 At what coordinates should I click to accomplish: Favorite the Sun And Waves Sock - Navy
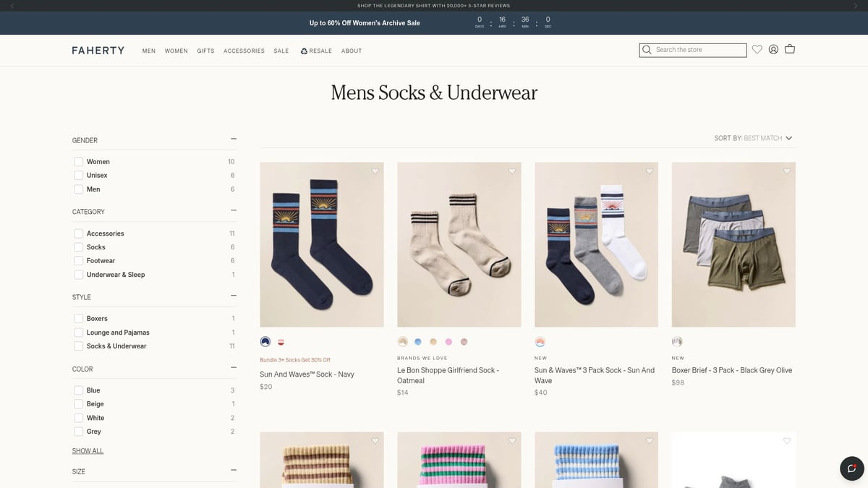[x=375, y=171]
